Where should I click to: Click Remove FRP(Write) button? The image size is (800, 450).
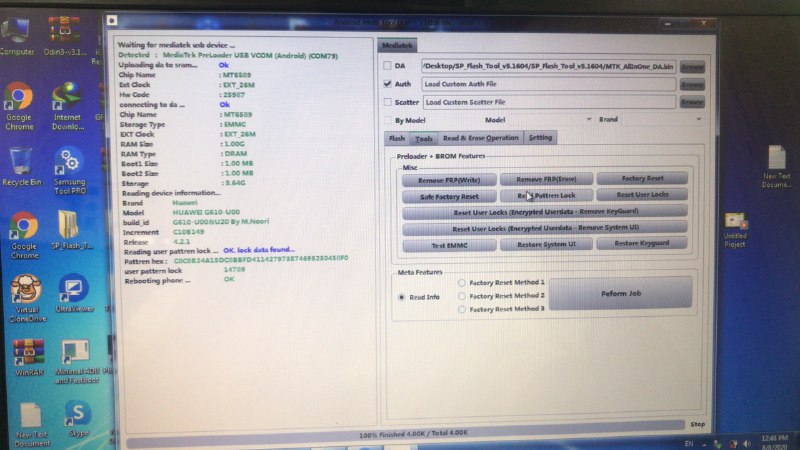(x=449, y=180)
